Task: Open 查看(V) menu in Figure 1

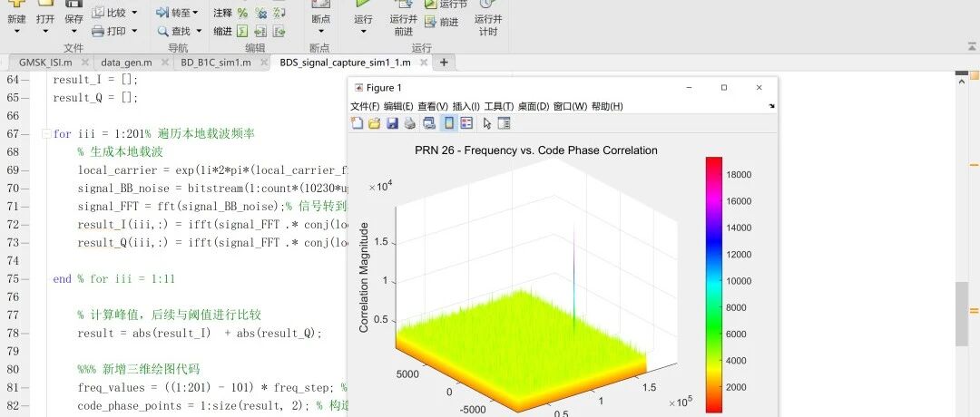Action: [433, 107]
